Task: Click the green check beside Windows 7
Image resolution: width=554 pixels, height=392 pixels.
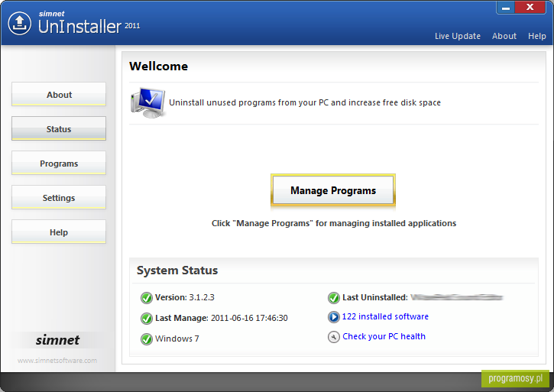Action: click(146, 339)
